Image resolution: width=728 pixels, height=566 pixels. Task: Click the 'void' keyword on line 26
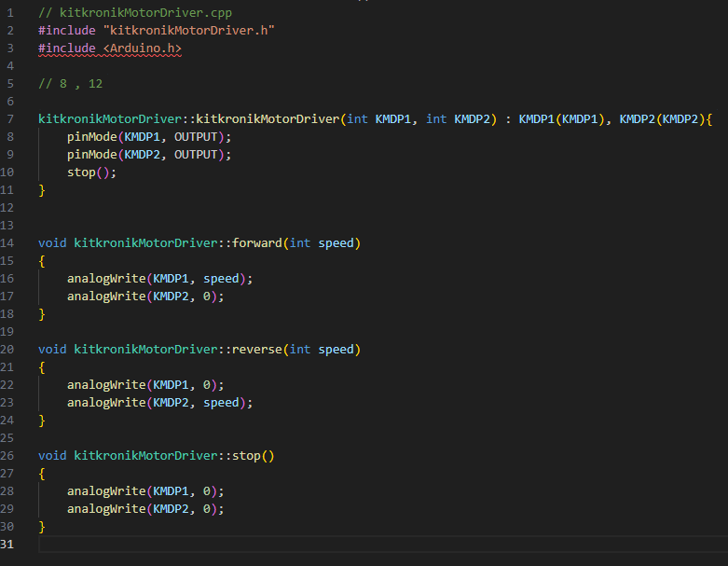pyautogui.click(x=52, y=456)
